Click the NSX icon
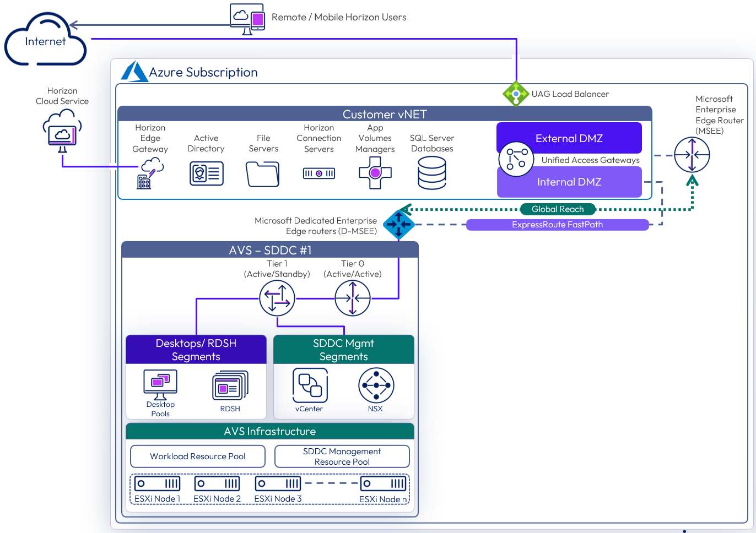Image resolution: width=756 pixels, height=533 pixels. [376, 385]
